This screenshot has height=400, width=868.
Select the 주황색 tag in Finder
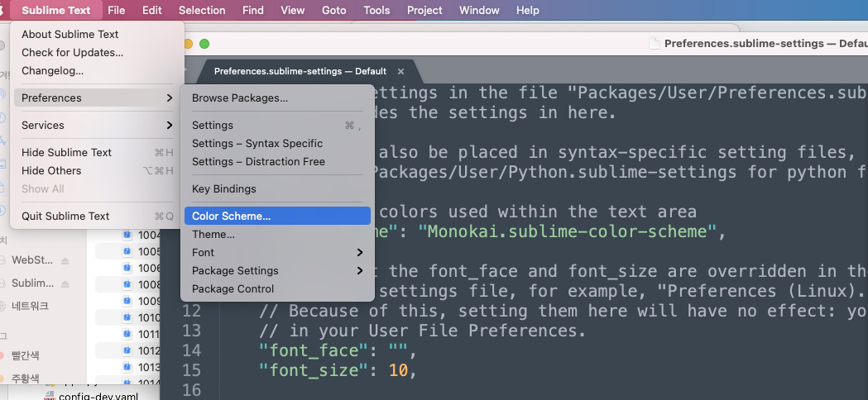[x=26, y=379]
